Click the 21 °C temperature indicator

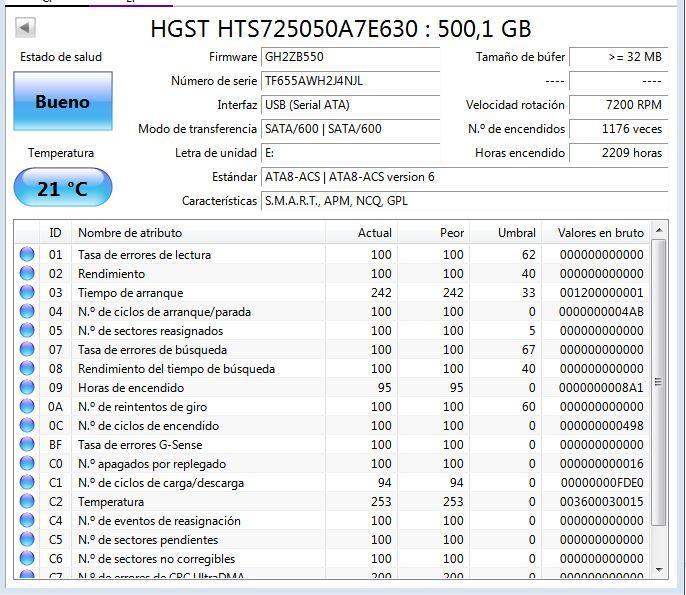(x=63, y=188)
